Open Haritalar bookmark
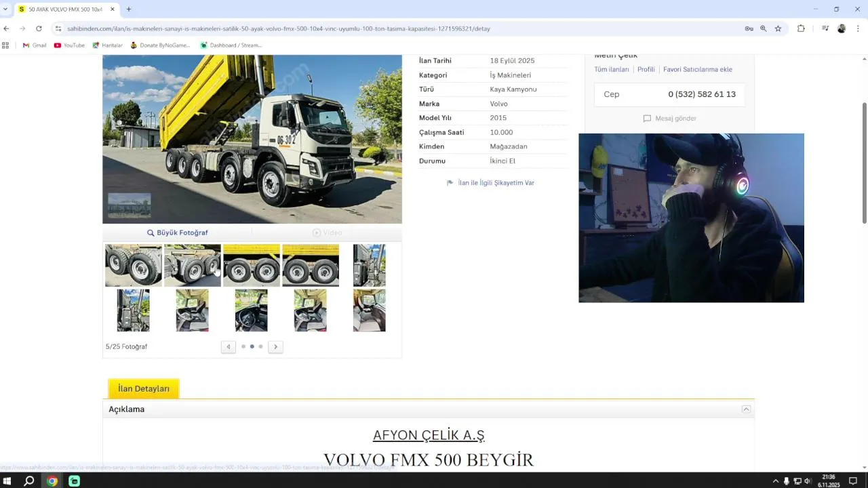 [x=107, y=45]
